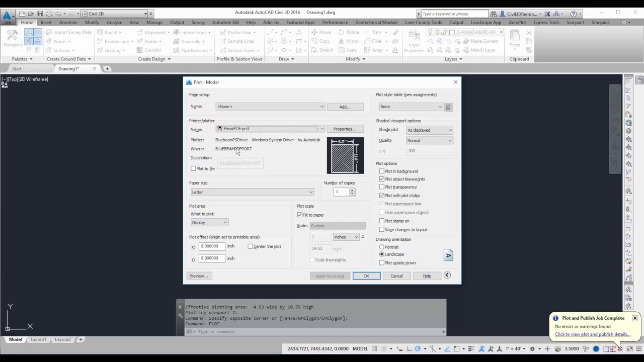Open printer Name dropdown PrimoPDF.pc3
The width and height of the screenshot is (644, 362).
pos(270,129)
